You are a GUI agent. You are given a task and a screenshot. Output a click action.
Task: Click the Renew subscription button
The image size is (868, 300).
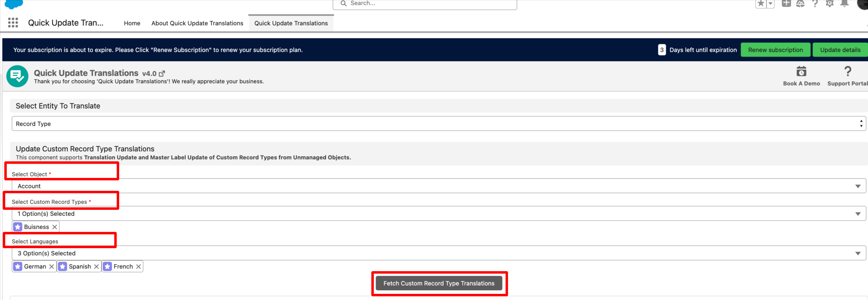(775, 50)
